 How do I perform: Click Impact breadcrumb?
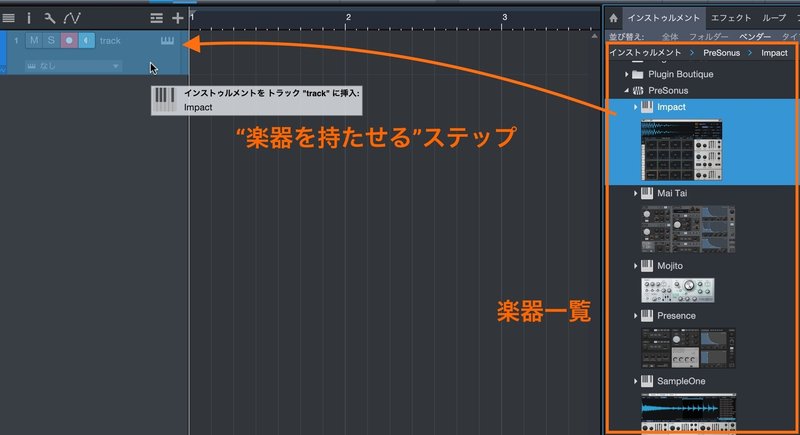tap(774, 53)
